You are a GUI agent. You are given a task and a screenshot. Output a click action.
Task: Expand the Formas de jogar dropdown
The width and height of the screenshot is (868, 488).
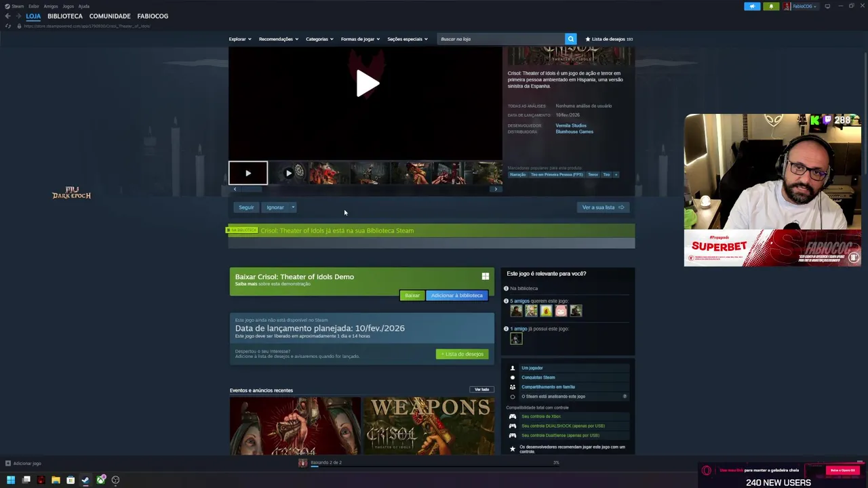click(360, 39)
